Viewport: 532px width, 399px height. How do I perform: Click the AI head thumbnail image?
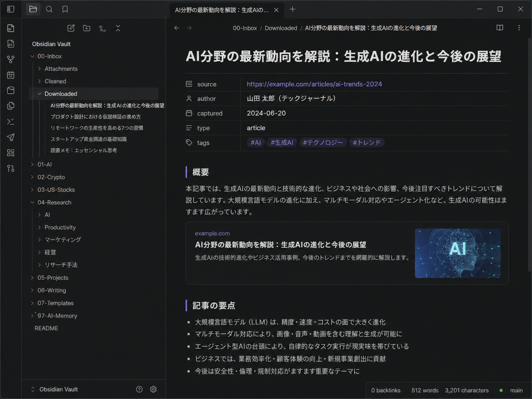coord(458,253)
